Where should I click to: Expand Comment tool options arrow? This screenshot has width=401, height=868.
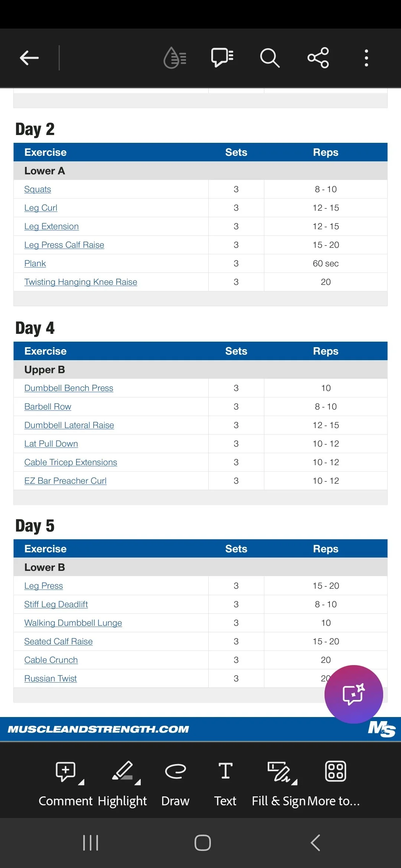click(x=81, y=782)
